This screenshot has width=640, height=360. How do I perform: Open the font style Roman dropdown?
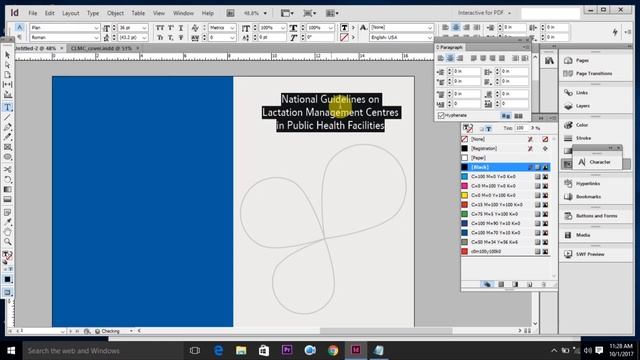pyautogui.click(x=96, y=38)
